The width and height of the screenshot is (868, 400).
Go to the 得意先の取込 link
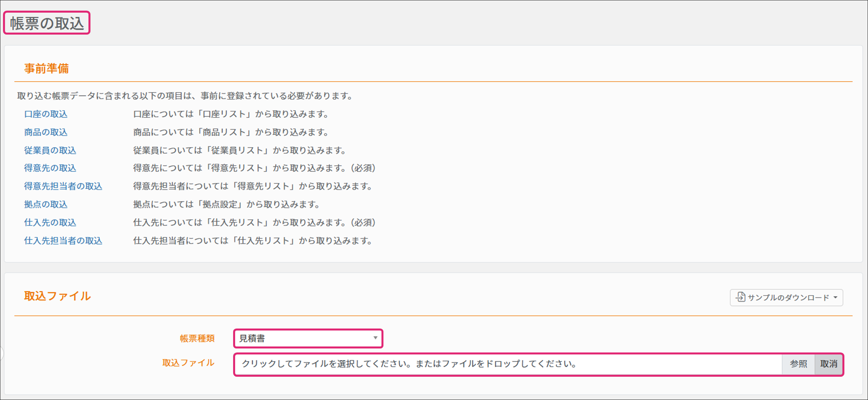pos(50,168)
